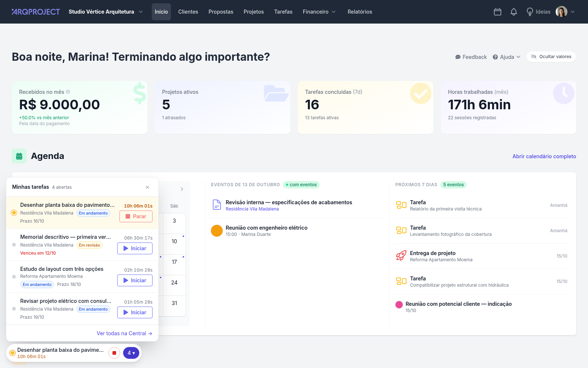Expand the user account chevron
This screenshot has width=588, height=368.
click(573, 12)
